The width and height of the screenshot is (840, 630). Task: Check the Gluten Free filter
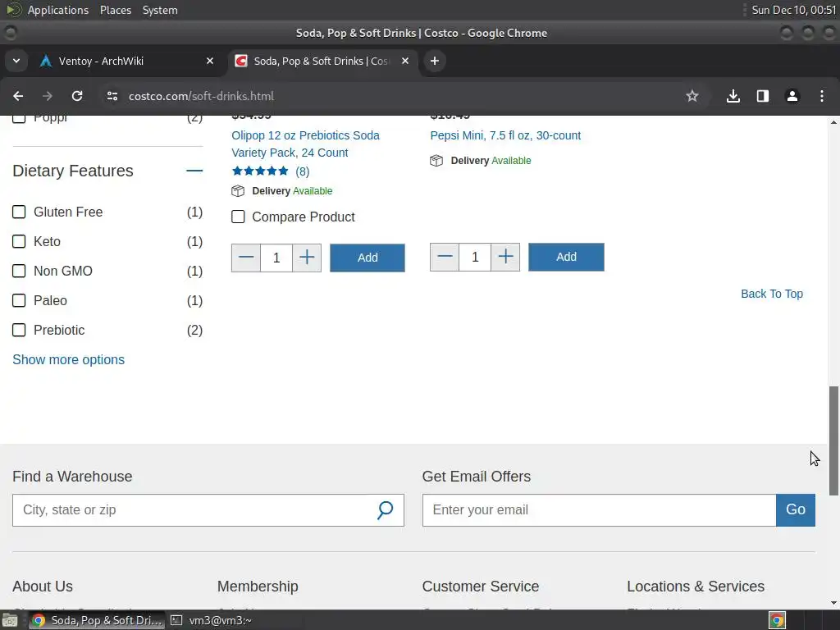tap(19, 212)
